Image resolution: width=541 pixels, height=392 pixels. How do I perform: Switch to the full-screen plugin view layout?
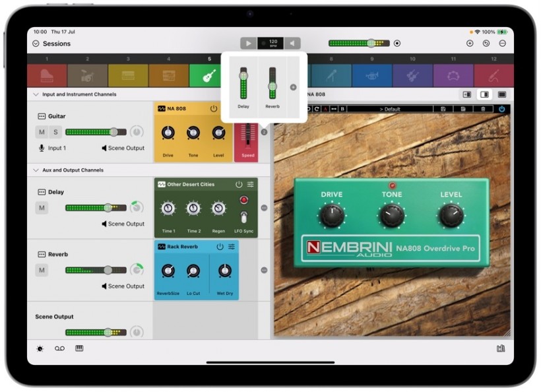[x=502, y=94]
